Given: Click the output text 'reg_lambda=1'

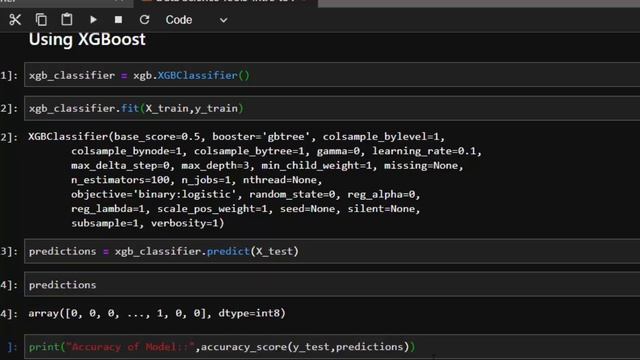Looking at the screenshot, I should click(x=108, y=209).
